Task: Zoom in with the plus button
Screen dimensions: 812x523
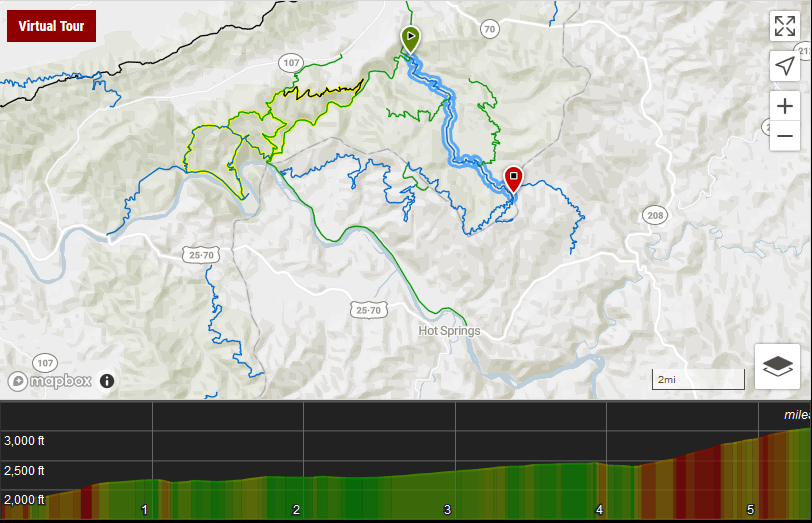Action: point(785,106)
